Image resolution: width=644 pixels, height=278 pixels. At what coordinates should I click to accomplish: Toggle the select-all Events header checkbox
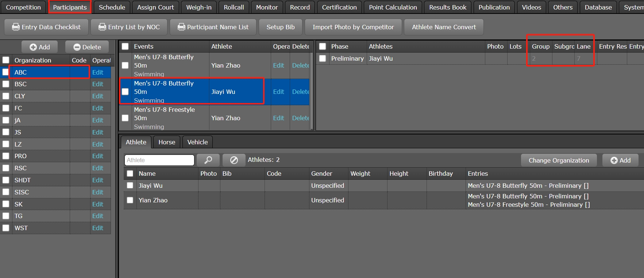(125, 46)
